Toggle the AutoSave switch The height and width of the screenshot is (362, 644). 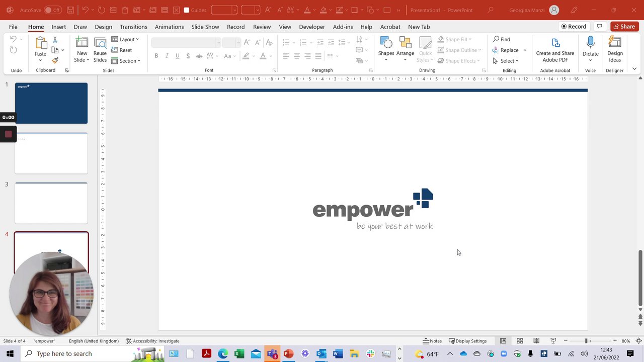[52, 10]
